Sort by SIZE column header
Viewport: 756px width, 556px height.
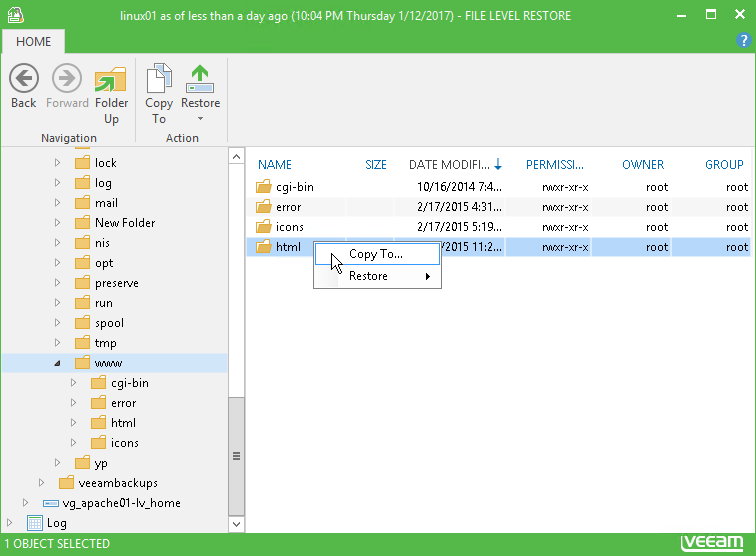376,165
